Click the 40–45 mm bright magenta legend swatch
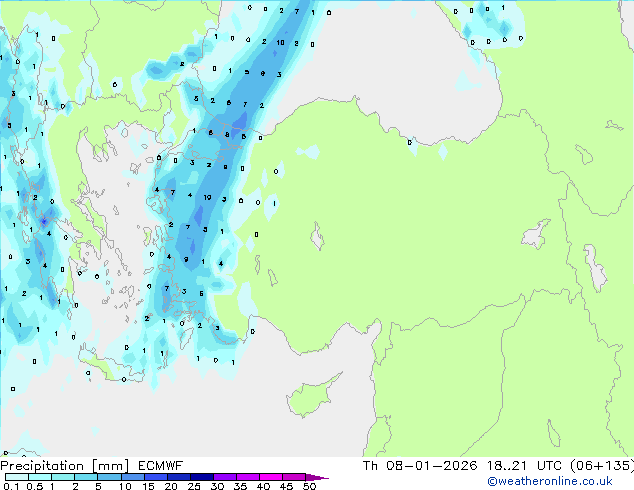 point(271,477)
